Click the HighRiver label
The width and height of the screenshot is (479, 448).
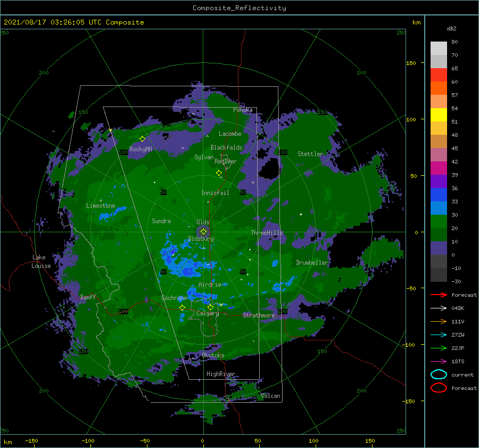tap(221, 374)
